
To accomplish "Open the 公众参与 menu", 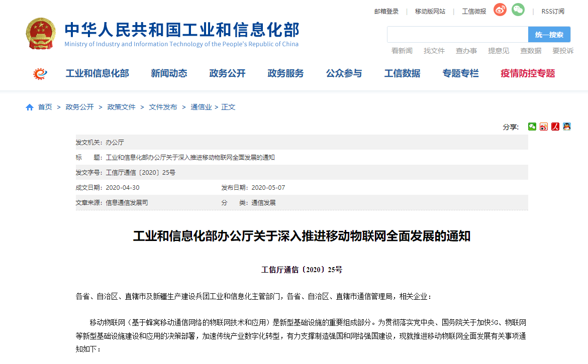I will click(344, 73).
